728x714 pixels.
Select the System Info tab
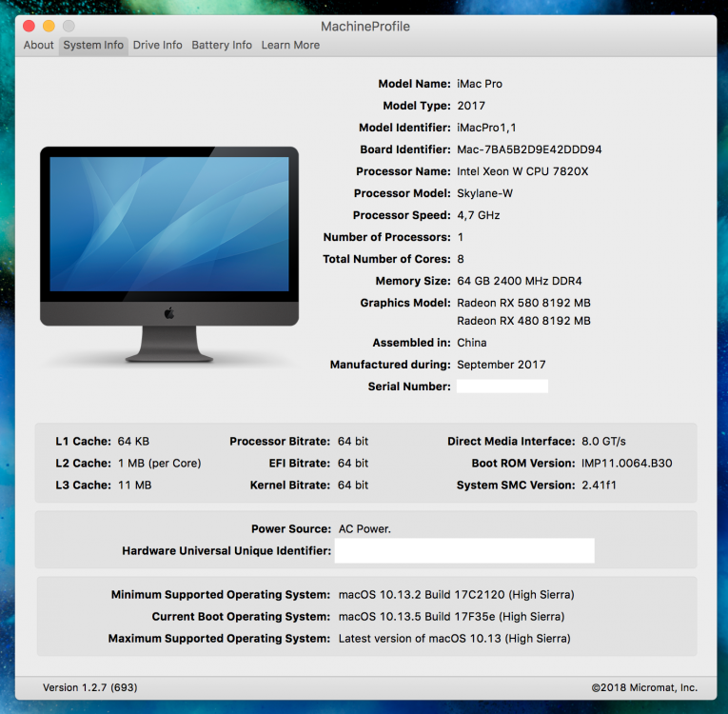pos(93,45)
